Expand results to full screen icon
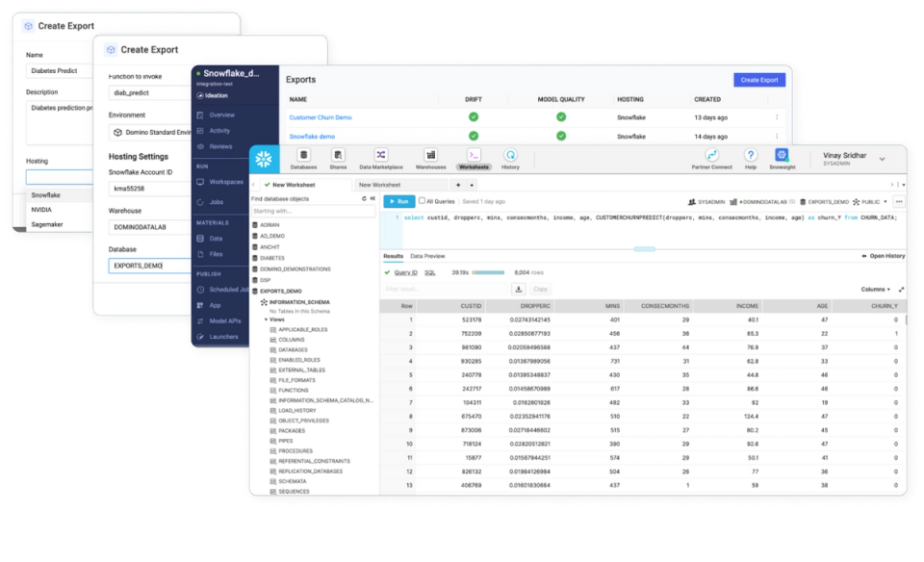The image size is (924, 562). (901, 290)
